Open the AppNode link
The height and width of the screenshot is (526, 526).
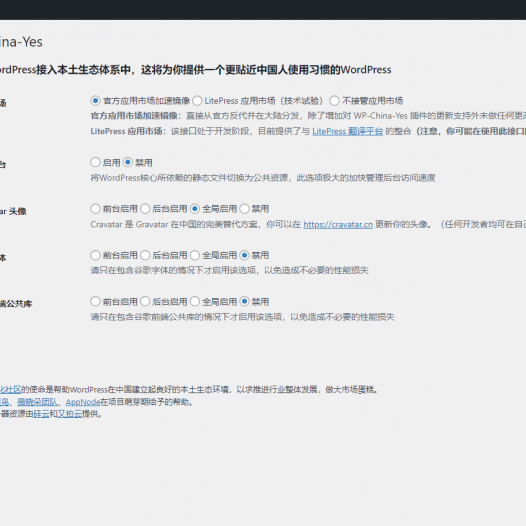tap(83, 402)
